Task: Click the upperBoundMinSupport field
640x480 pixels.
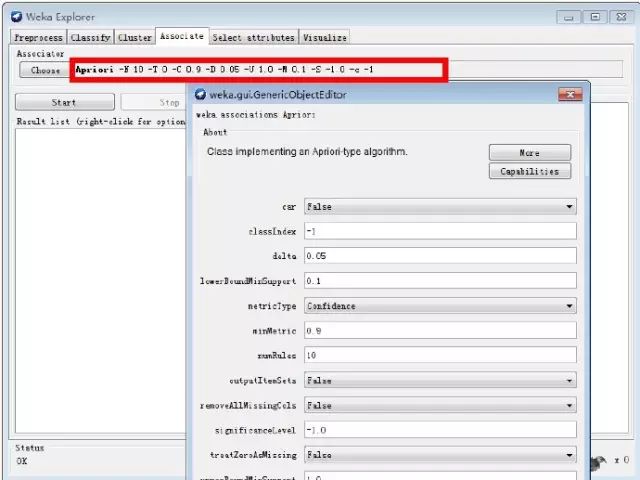Action: tap(440, 476)
